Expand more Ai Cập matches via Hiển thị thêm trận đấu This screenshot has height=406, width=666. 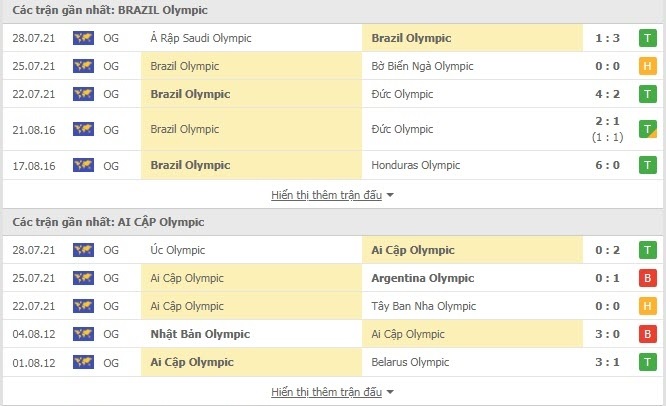pos(326,392)
